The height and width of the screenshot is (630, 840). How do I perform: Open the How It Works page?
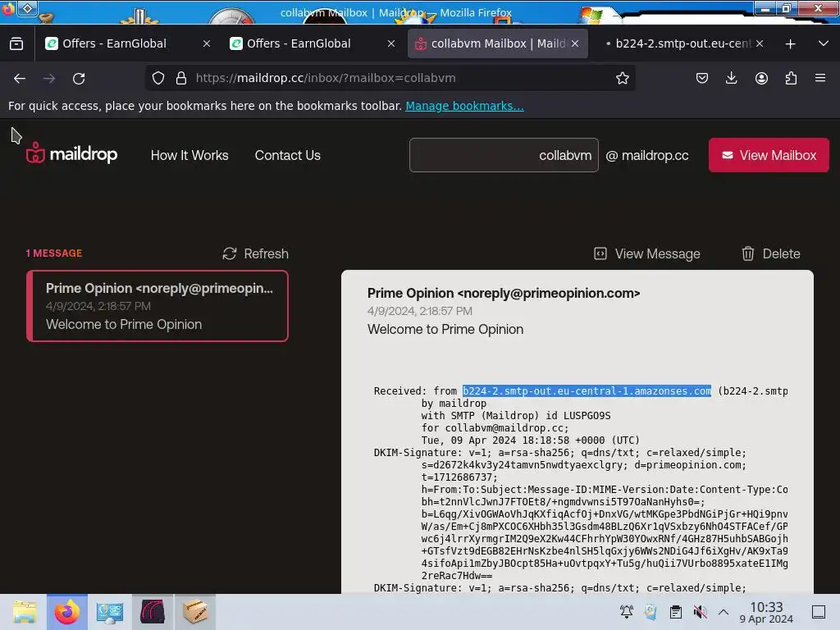point(189,155)
